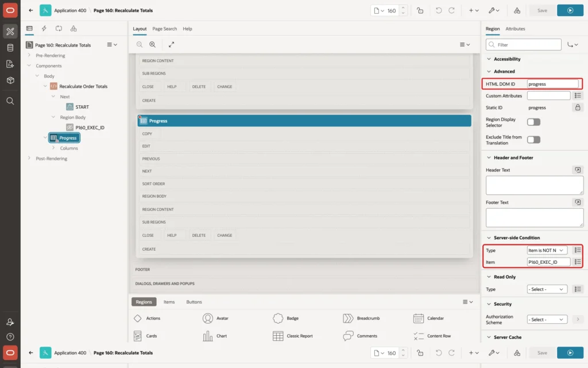Viewport: 588px width, 368px height.
Task: Show the Items gallery tab
Action: pyautogui.click(x=169, y=302)
